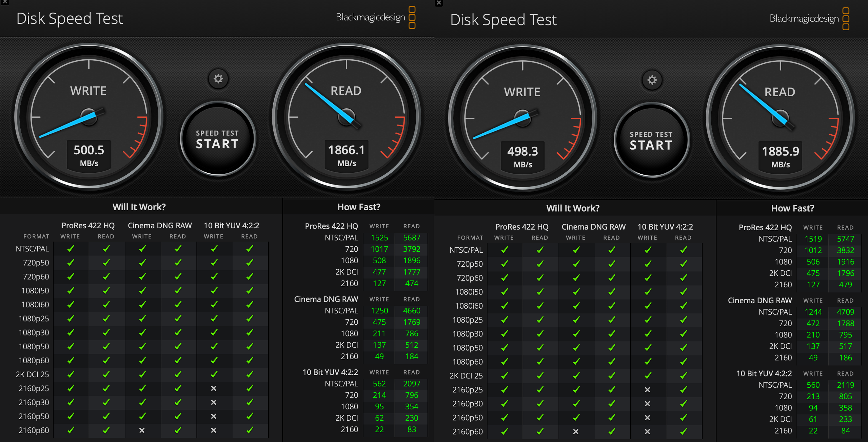The width and height of the screenshot is (868, 442).
Task: Close the right Disk Speed Test window
Action: [439, 3]
